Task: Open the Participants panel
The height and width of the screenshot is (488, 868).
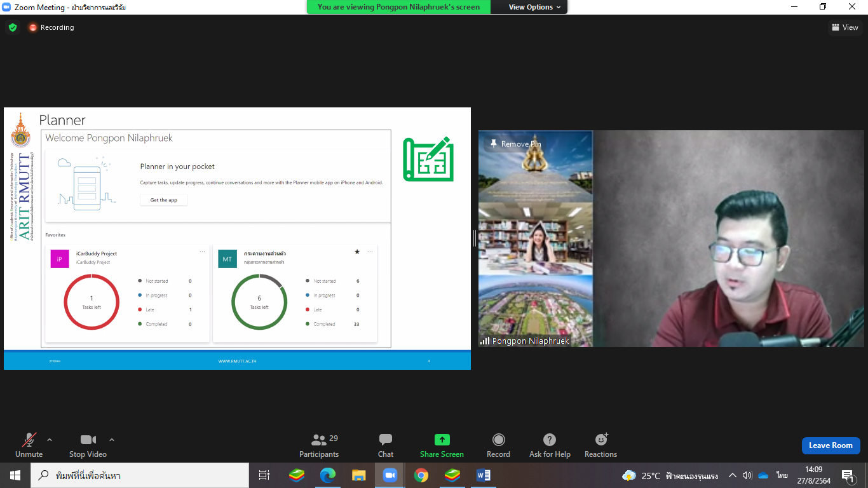Action: 319,440
